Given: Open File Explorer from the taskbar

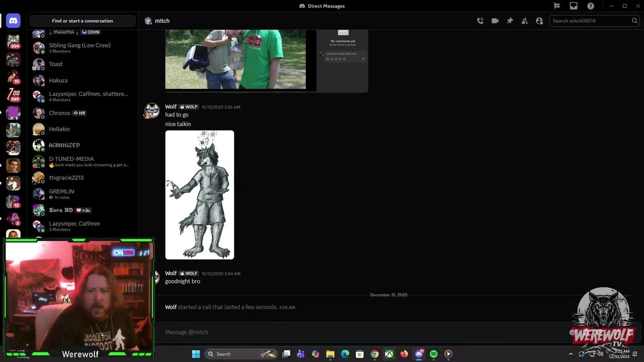Looking at the screenshot, I should [x=330, y=354].
